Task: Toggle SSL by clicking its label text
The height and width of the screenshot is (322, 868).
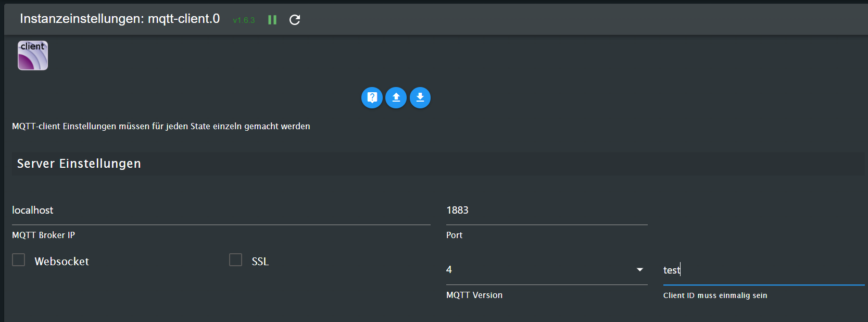Action: tap(260, 262)
